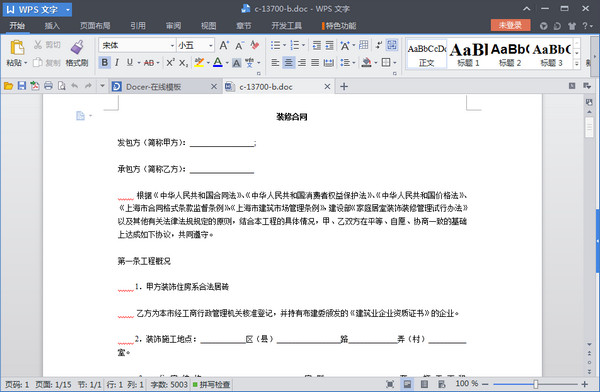The image size is (600, 392).
Task: Open the 页面布局 ribbon tab
Action: [95, 26]
